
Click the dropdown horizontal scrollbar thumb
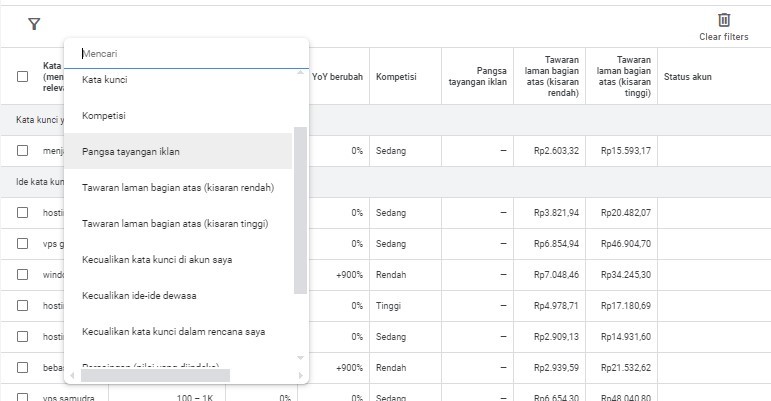click(155, 375)
